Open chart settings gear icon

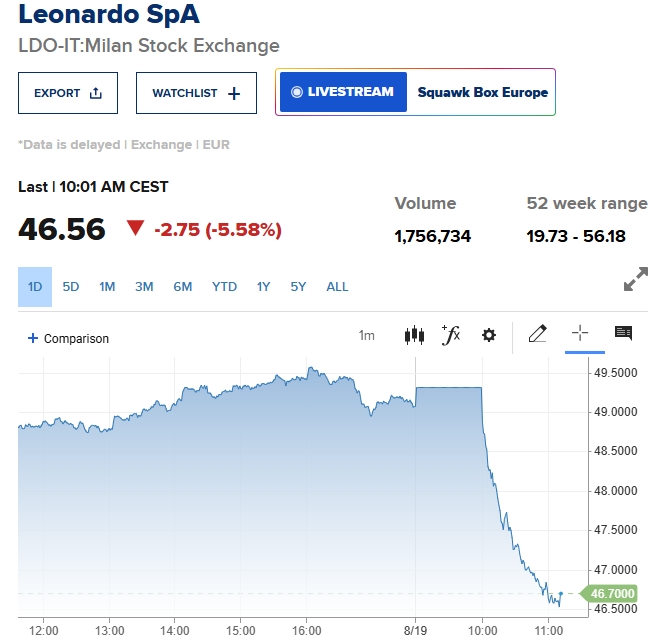coord(489,335)
